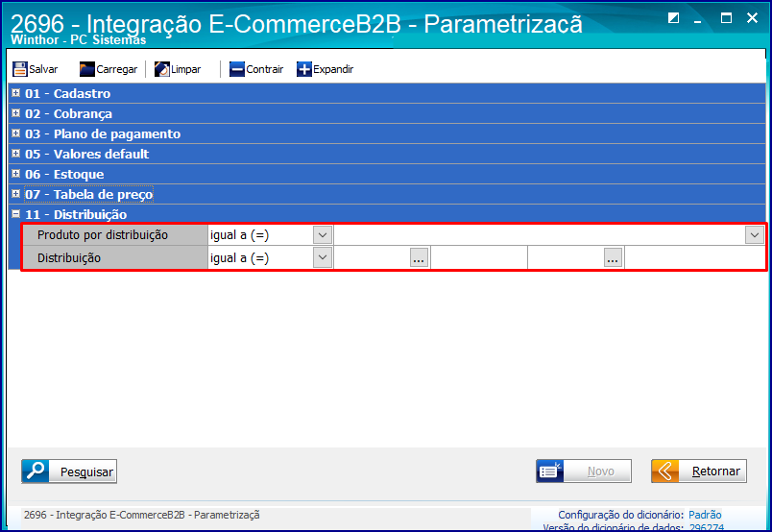
Task: Expand section 07 - Tabela de preço
Action: 15,194
